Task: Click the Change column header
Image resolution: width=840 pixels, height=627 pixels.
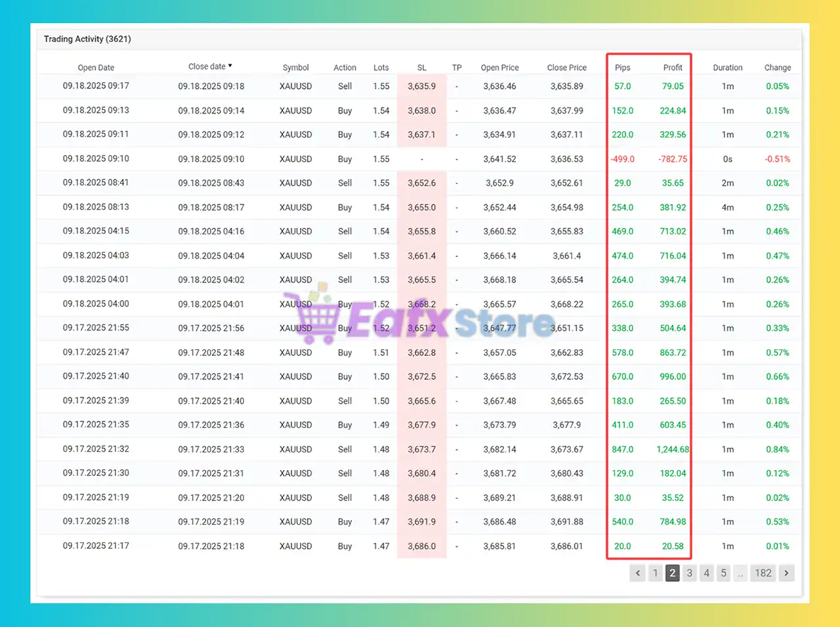Action: pyautogui.click(x=777, y=68)
